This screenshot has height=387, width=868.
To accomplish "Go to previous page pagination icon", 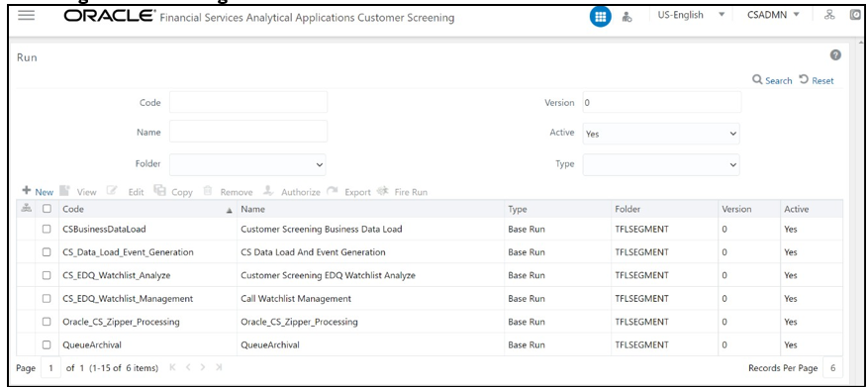I will coord(187,367).
